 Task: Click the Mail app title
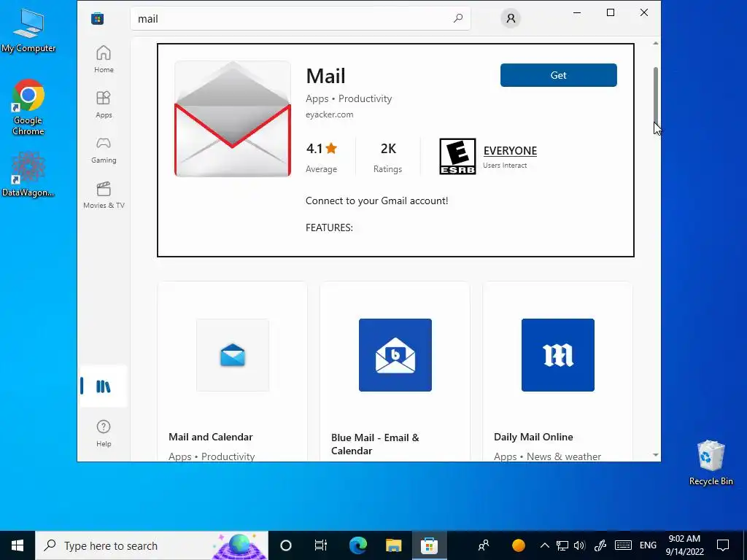325,76
